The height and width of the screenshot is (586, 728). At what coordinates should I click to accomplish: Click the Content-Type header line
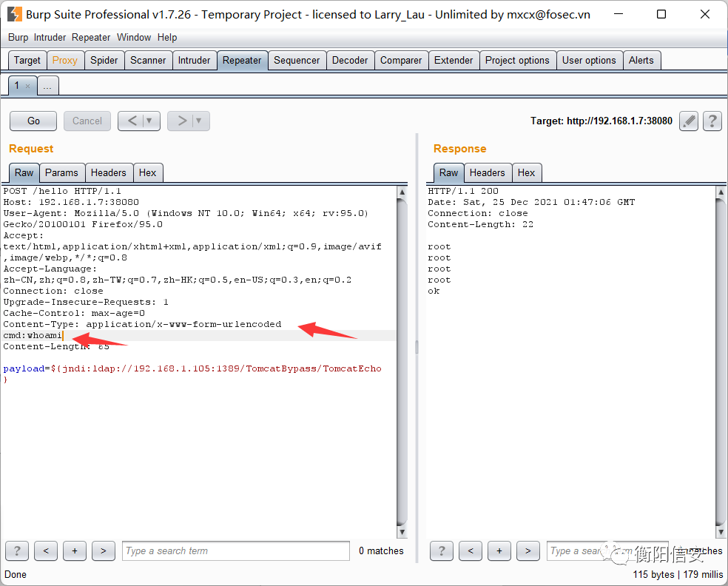pos(142,325)
